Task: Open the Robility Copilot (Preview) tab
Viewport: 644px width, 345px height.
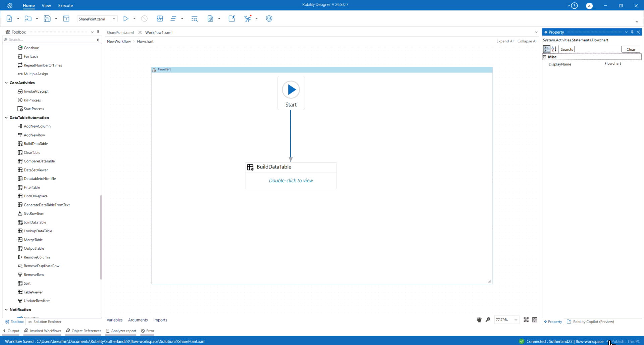Action: [x=590, y=322]
